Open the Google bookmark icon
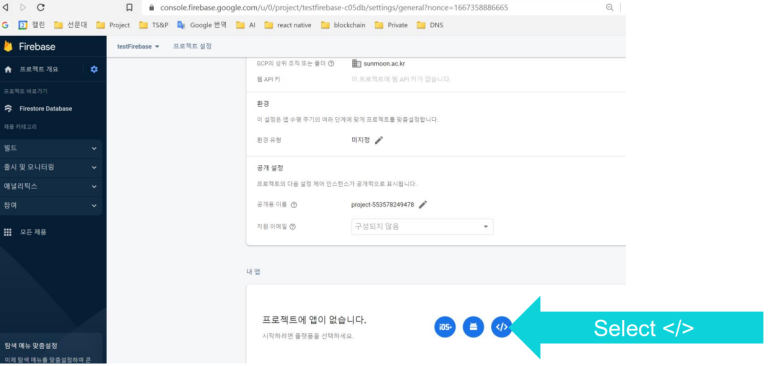 coord(5,25)
